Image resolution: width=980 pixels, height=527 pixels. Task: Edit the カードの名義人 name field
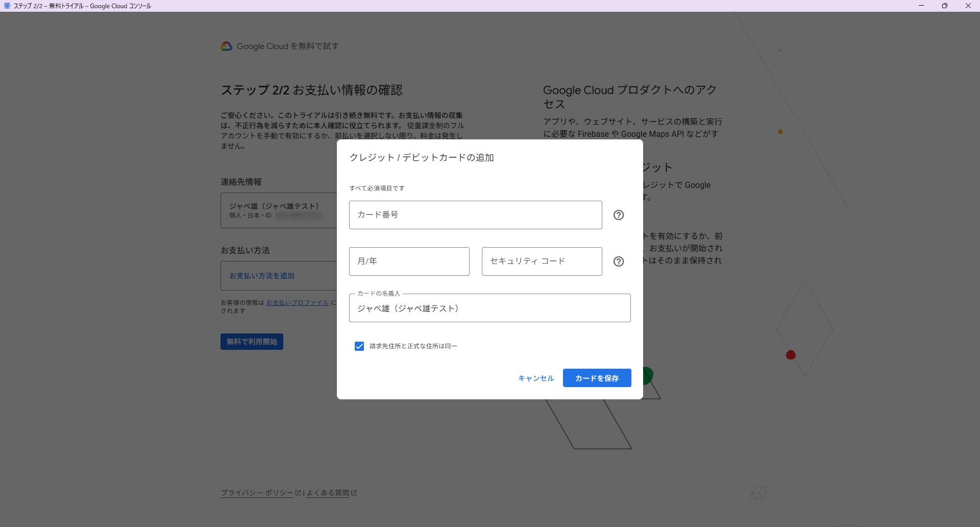[x=489, y=308]
